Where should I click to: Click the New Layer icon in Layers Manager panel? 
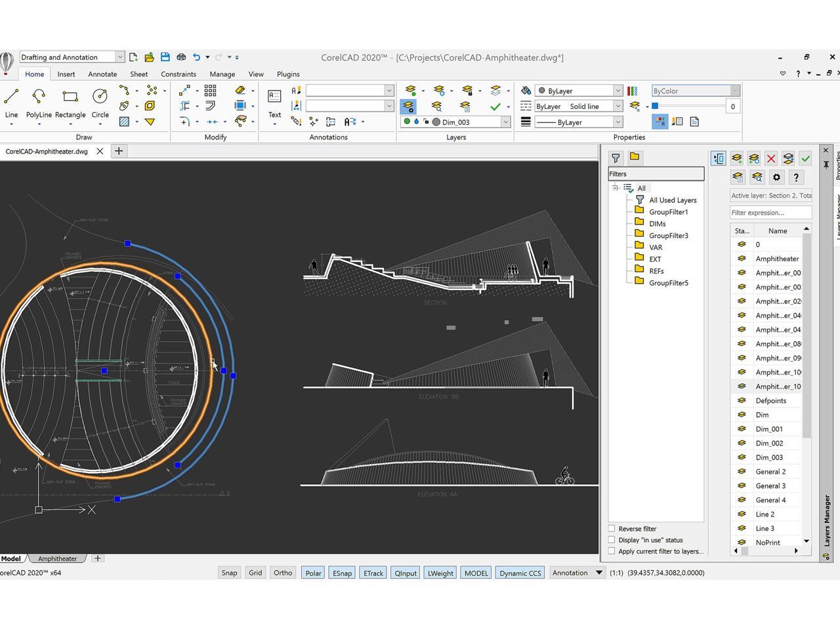737,158
